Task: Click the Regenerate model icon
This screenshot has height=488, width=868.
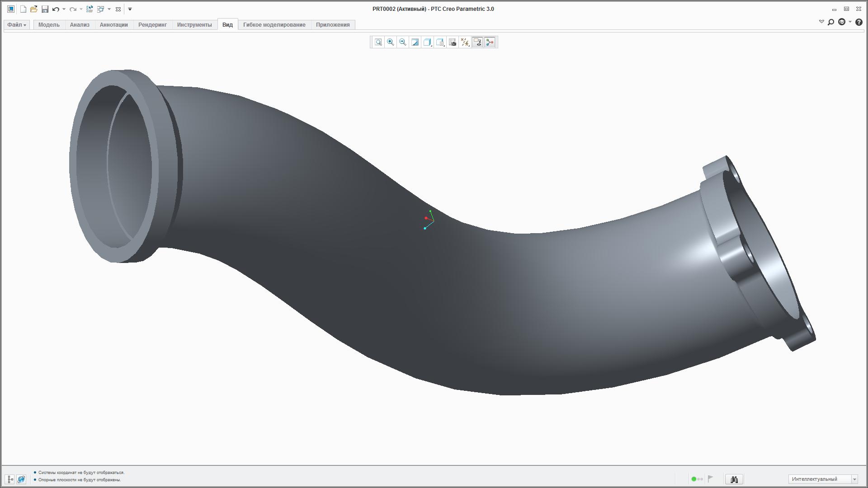Action: coord(90,9)
